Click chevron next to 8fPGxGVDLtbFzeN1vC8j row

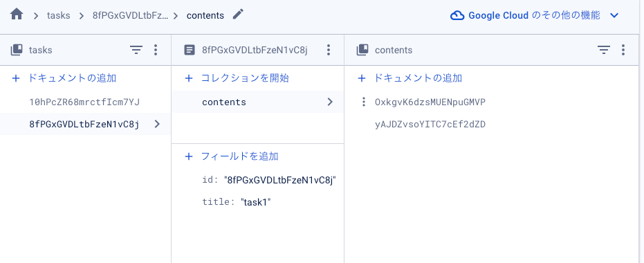[x=157, y=124]
